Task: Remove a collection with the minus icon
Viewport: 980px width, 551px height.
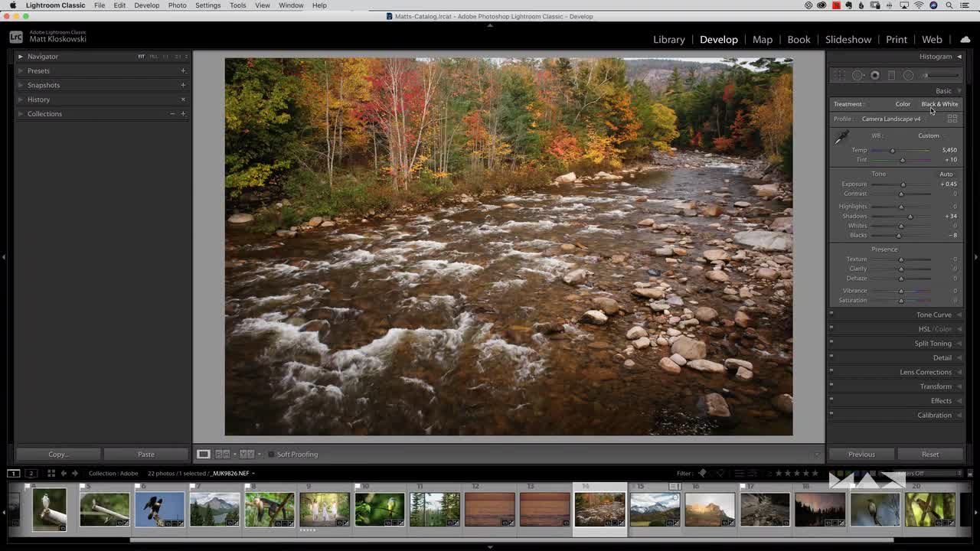Action: (172, 113)
